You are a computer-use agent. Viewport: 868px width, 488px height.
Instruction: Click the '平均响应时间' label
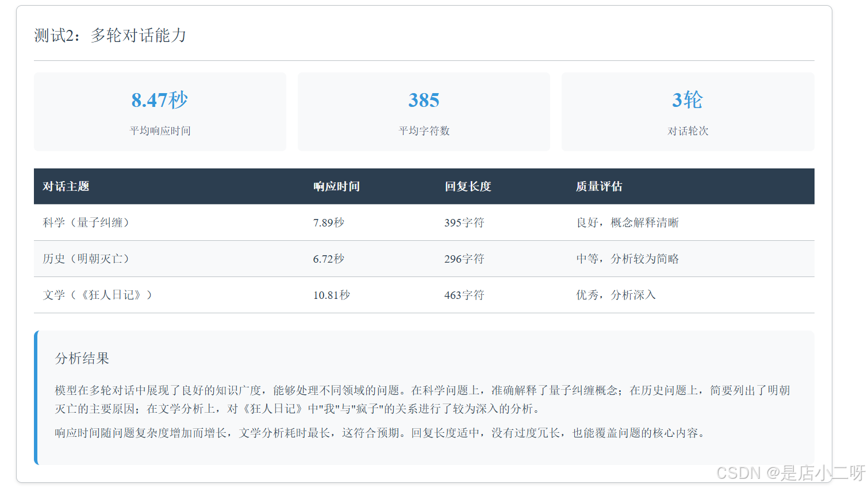(x=160, y=131)
